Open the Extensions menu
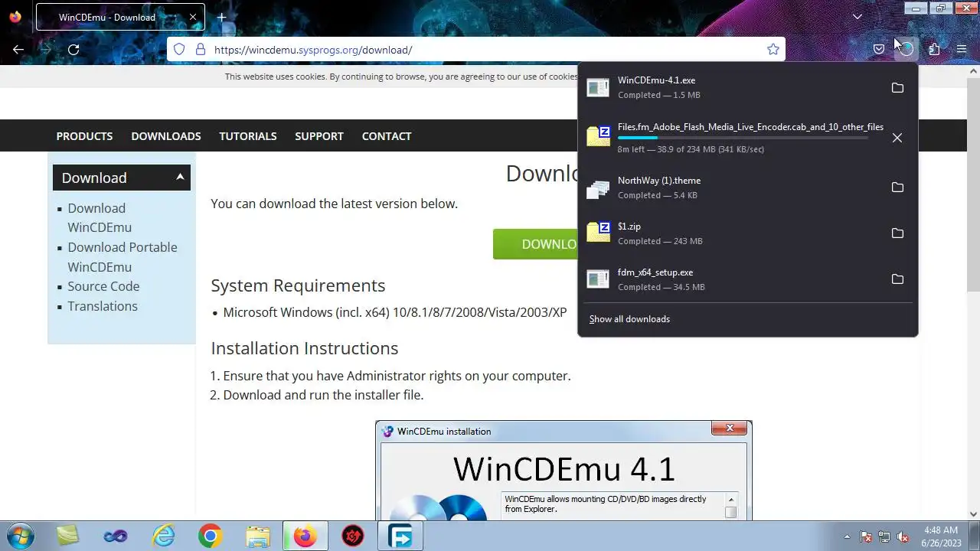980x551 pixels. coord(934,50)
